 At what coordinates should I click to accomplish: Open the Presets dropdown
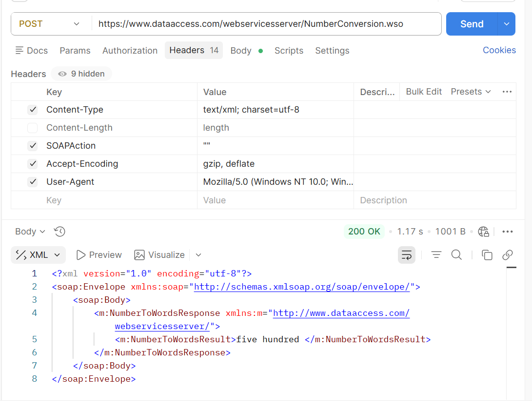click(471, 92)
